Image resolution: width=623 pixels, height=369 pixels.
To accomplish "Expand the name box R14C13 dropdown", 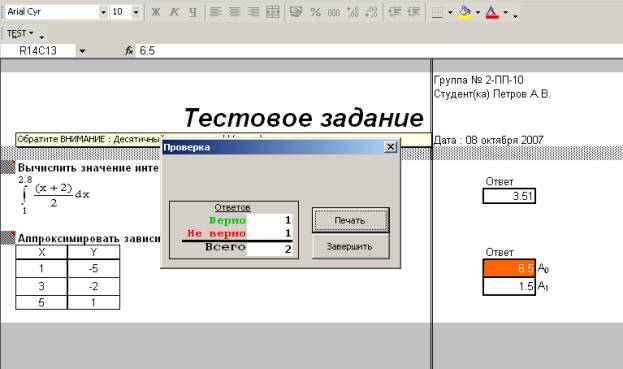I will 82,51.
